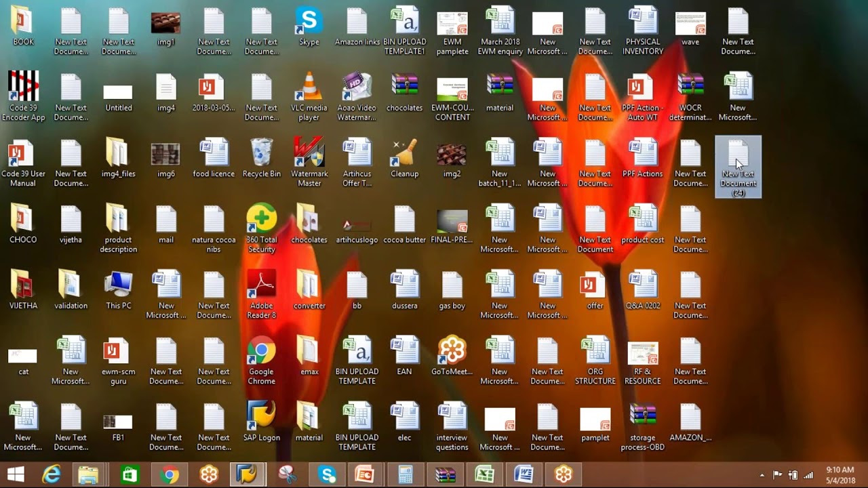Select the cocoa butter file

[404, 224]
